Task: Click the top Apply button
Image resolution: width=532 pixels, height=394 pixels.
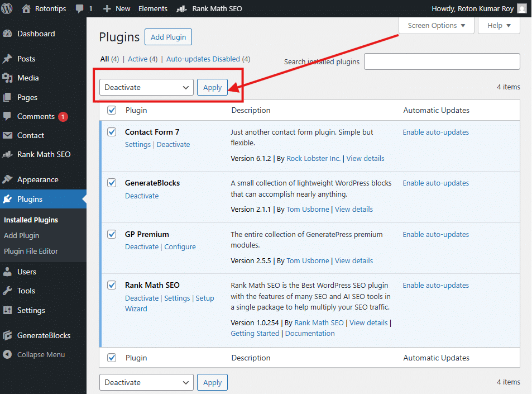Action: (212, 87)
